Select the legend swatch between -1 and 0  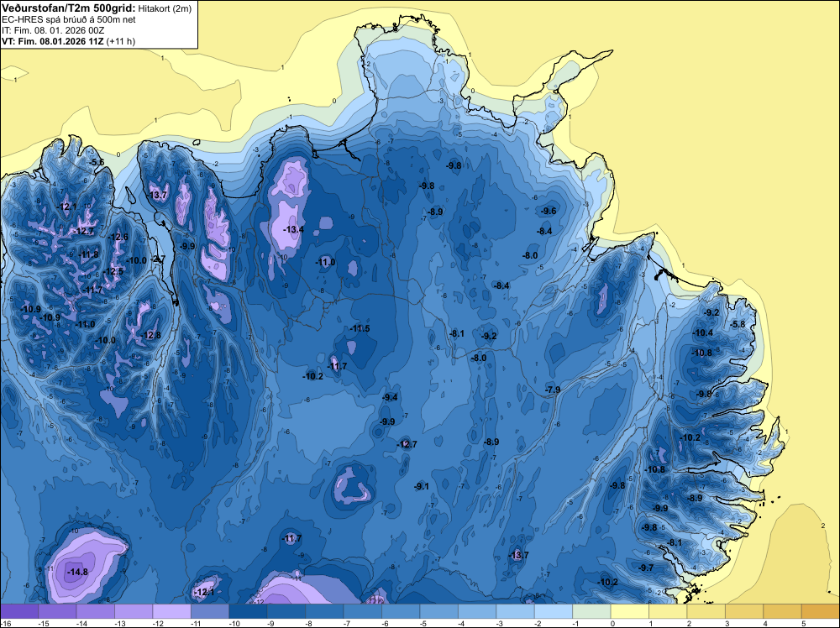pos(592,611)
